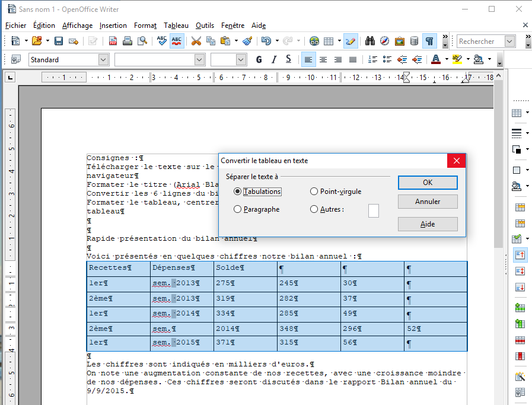532x405 pixels.
Task: Underline text with the S button
Action: coord(288,60)
